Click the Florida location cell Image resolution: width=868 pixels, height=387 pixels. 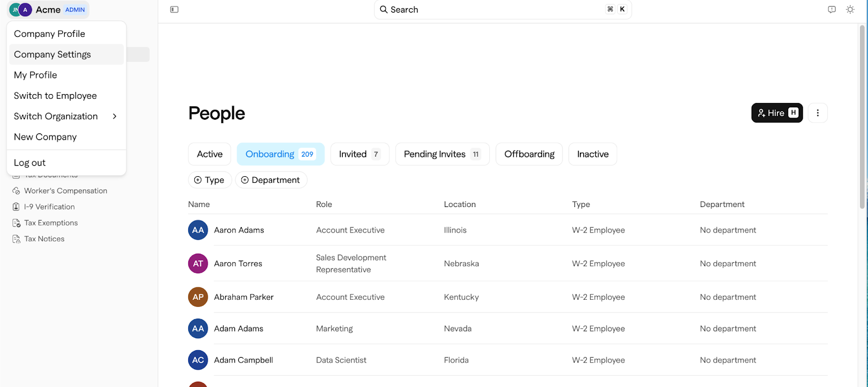pyautogui.click(x=456, y=360)
